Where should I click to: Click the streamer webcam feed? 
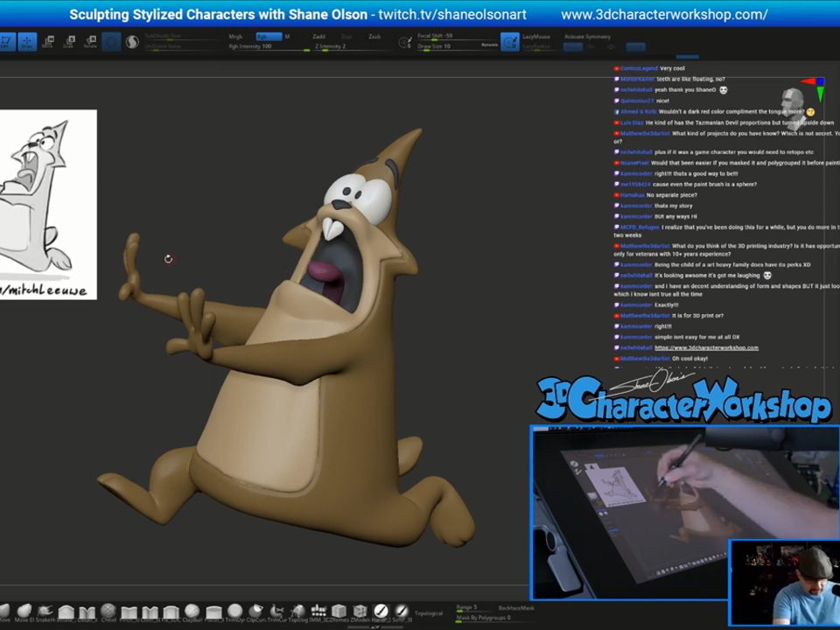(786, 583)
